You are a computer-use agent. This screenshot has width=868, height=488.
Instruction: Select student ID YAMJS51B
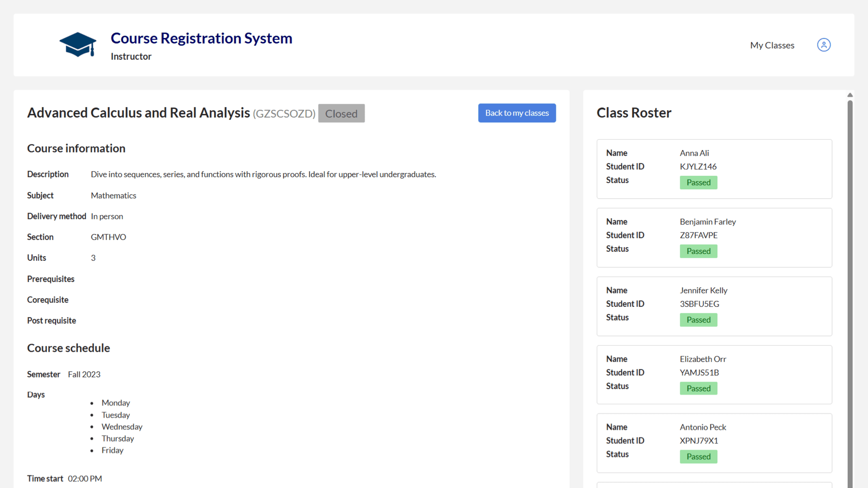(699, 372)
